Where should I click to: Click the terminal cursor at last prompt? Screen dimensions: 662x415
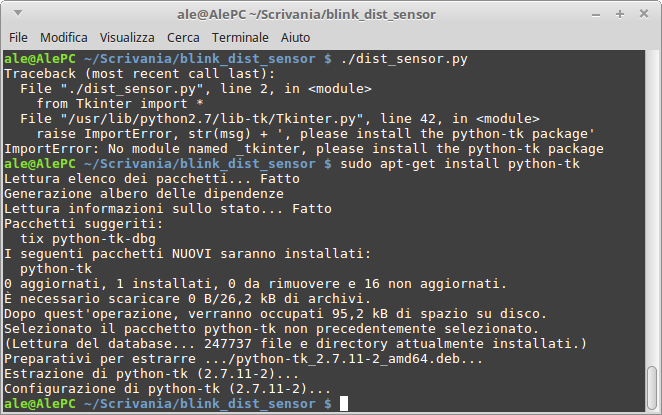coord(344,404)
